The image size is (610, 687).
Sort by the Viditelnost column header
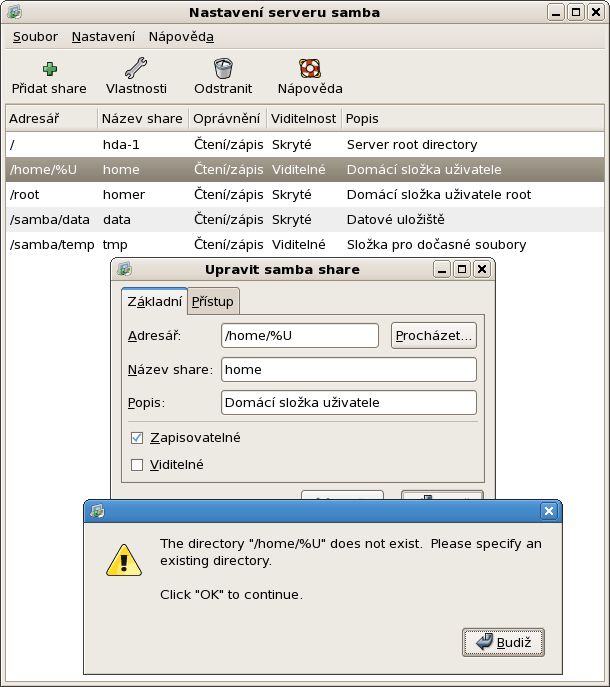pos(304,118)
